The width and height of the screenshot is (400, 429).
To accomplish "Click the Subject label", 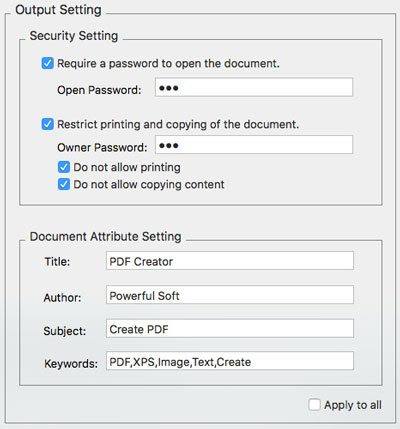I will [65, 331].
